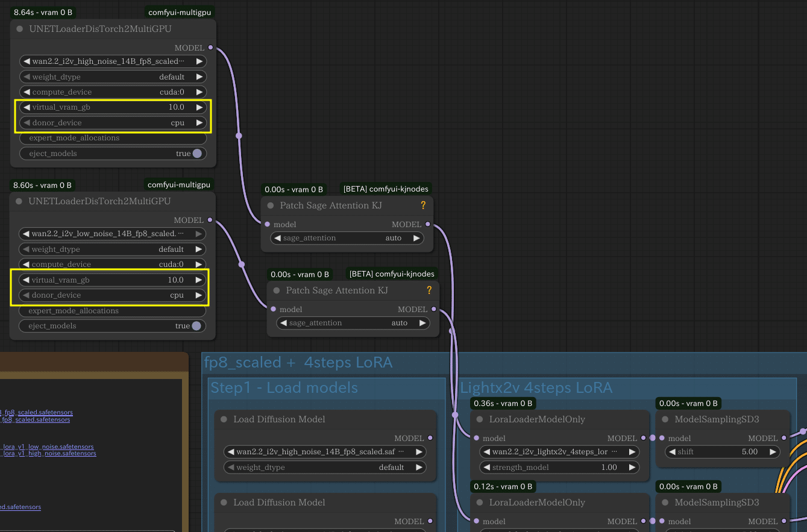The width and height of the screenshot is (807, 532).
Task: Click model input port on ModelSamplingSD3 with shift
Action: [x=662, y=438]
